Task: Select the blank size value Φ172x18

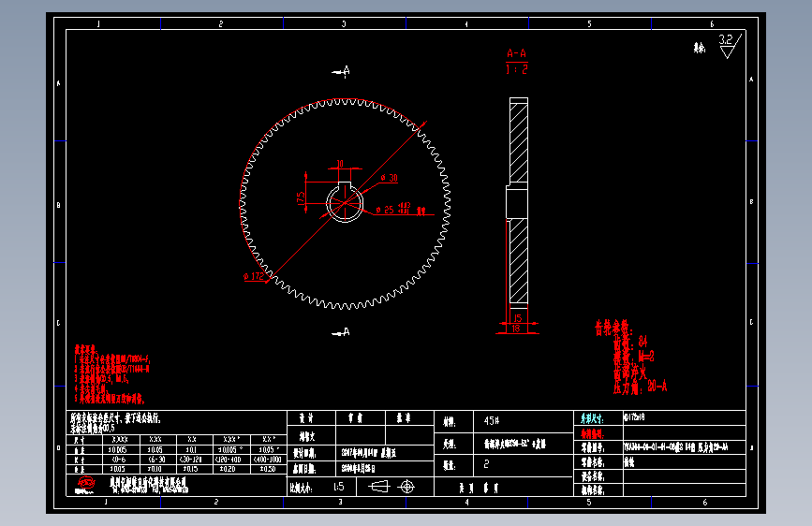Action: [634, 416]
